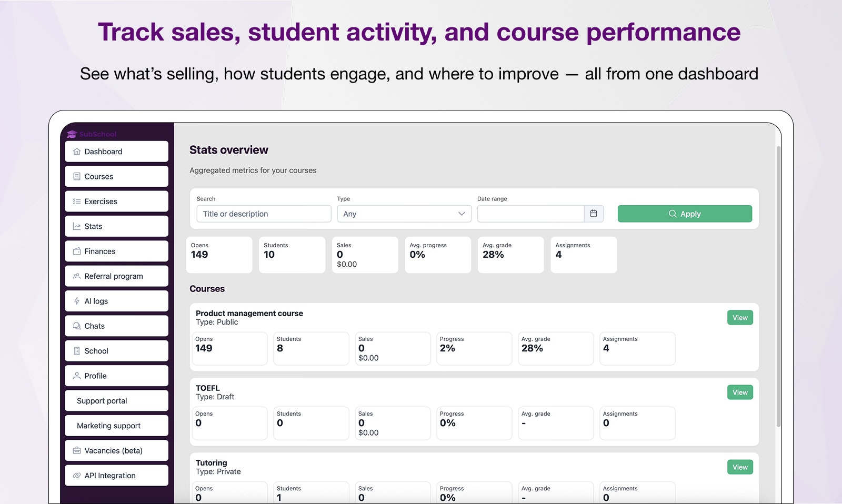The width and height of the screenshot is (842, 504).
Task: Click the Exercises list icon
Action: tap(77, 201)
